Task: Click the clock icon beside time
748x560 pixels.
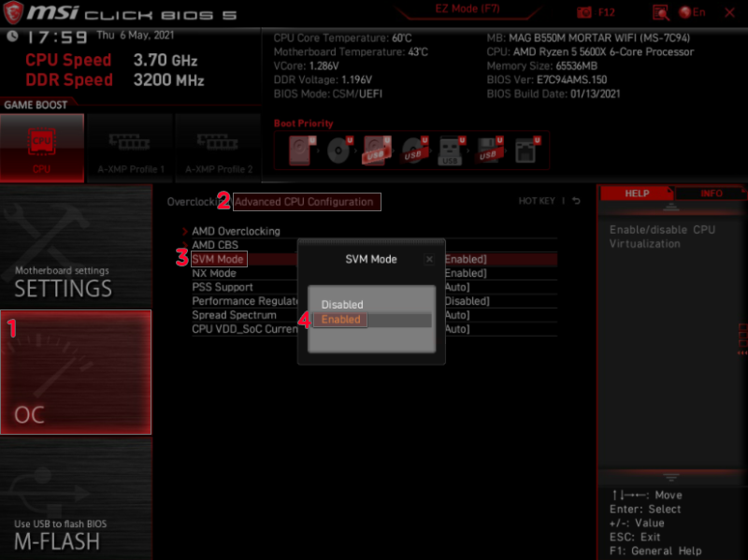Action: point(12,36)
